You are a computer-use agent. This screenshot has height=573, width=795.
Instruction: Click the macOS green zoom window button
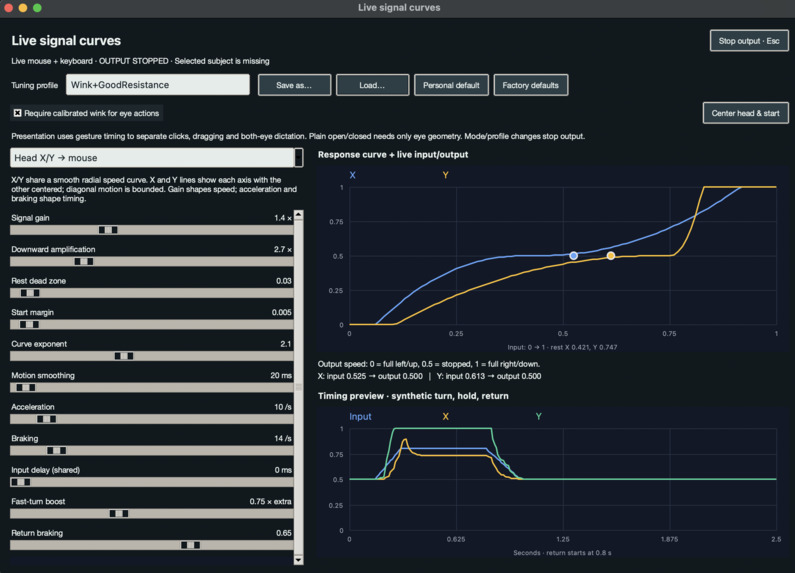[x=37, y=8]
